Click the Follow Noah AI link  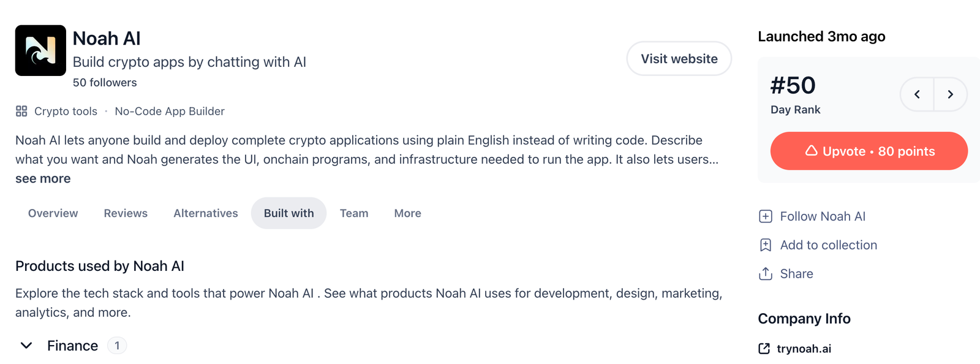click(823, 216)
